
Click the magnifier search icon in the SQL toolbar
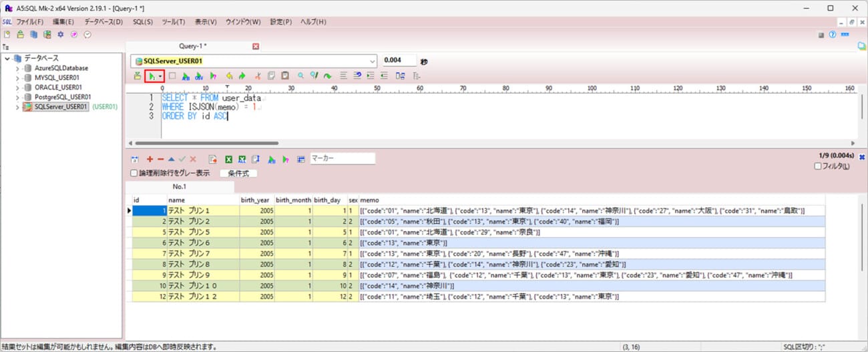click(x=301, y=76)
